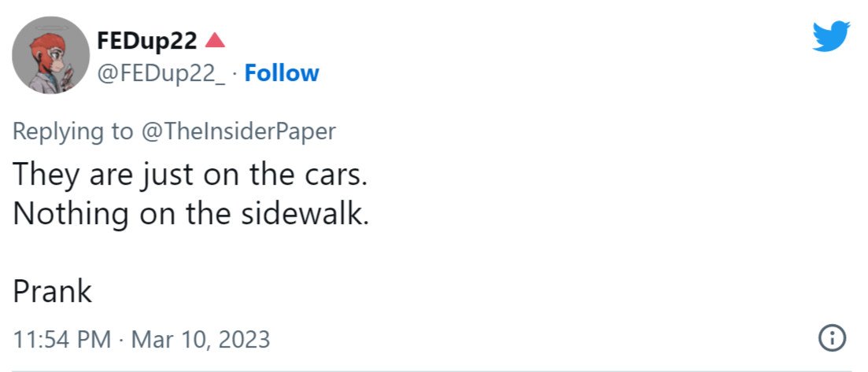This screenshot has width=868, height=372.
Task: Open the tweet info circle icon
Action: 832,339
